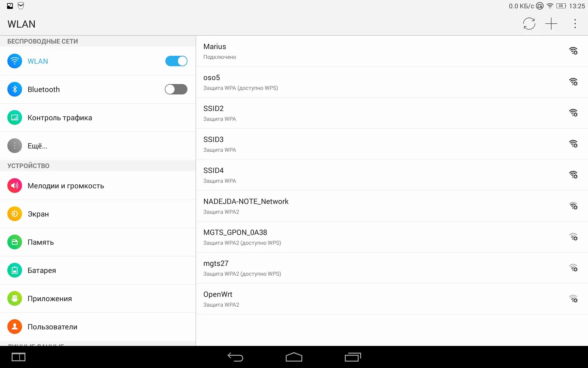Turn on the Bluetooth switch
588x368 pixels.
point(176,89)
